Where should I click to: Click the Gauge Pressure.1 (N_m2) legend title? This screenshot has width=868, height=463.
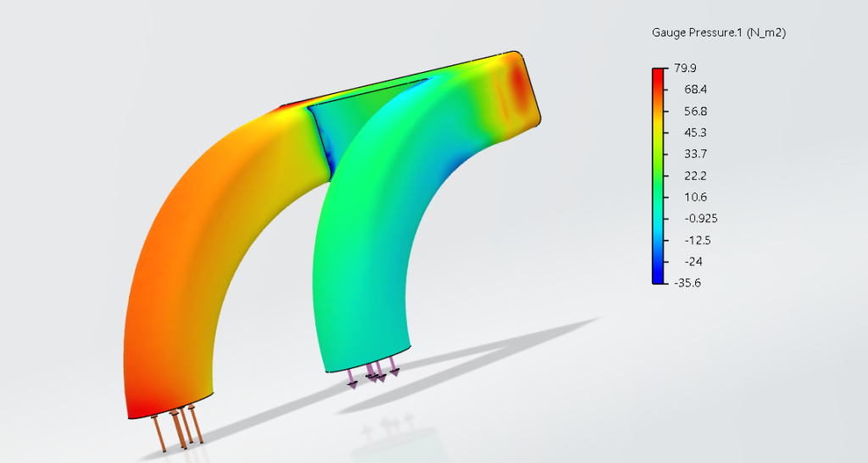719,33
